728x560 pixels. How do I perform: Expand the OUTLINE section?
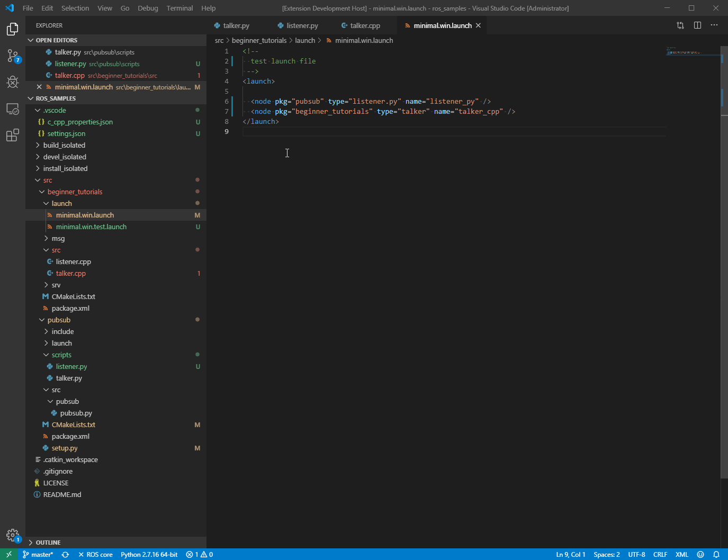pyautogui.click(x=48, y=542)
